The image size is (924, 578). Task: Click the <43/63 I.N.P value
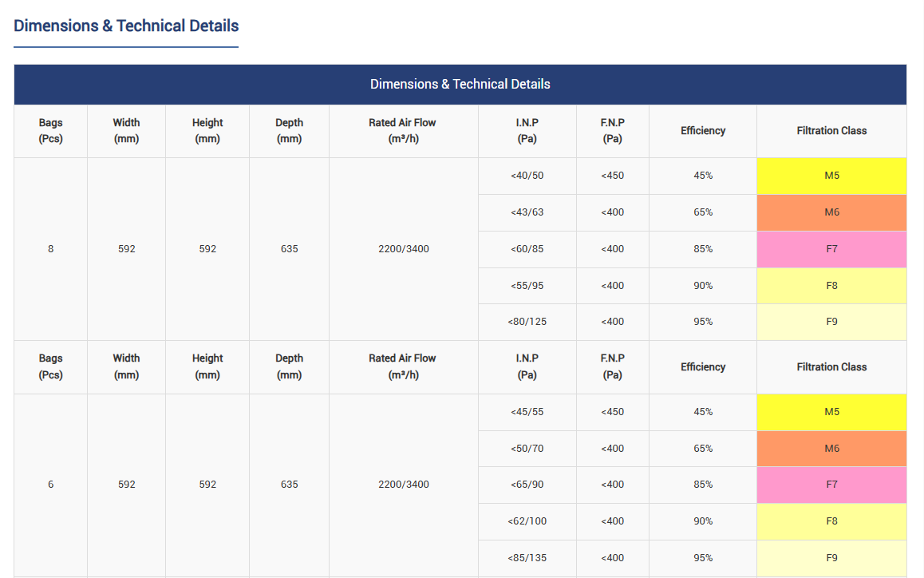coord(527,212)
